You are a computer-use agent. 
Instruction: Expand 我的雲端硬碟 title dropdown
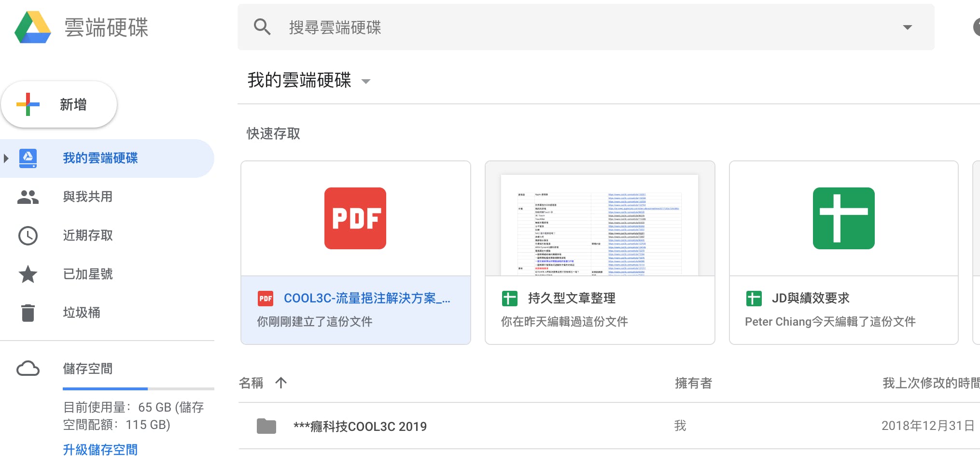pos(366,81)
